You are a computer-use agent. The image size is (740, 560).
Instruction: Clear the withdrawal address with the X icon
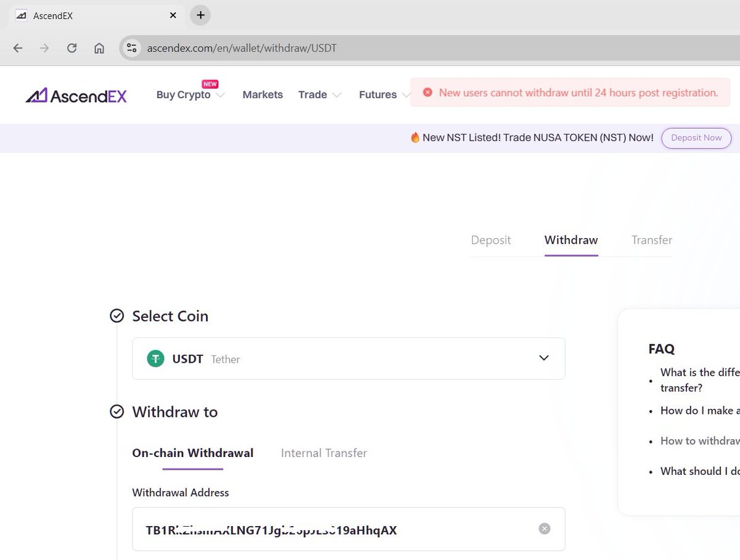(x=544, y=529)
